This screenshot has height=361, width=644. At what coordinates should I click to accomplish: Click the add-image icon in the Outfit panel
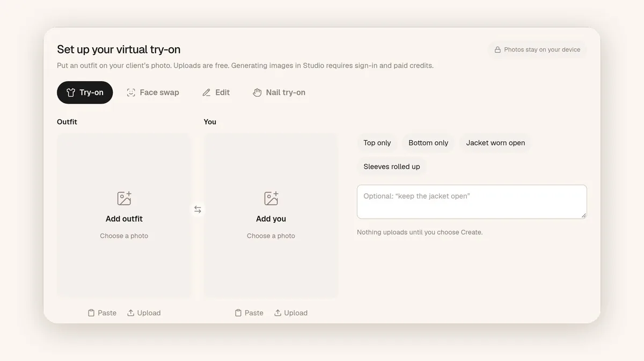pos(124,198)
